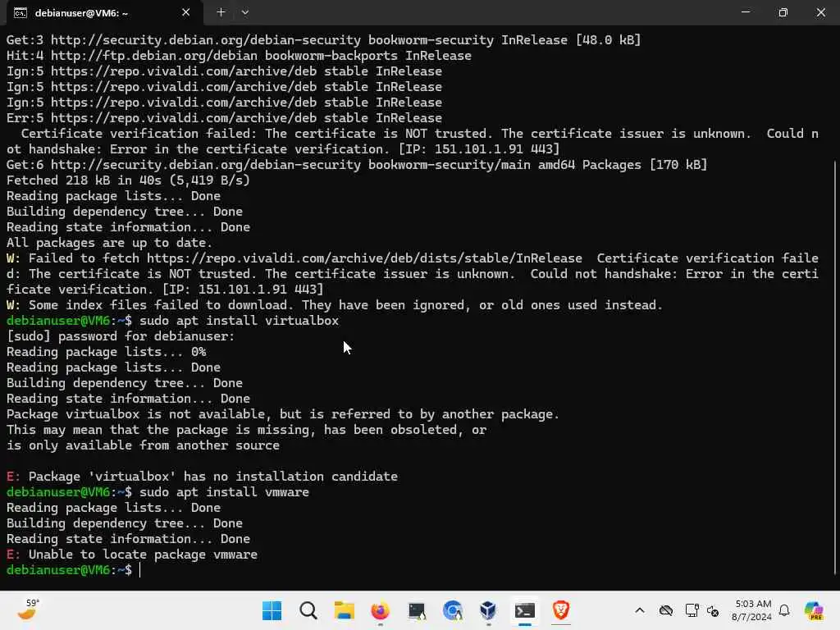The image size is (840, 630).
Task: Open network status tray icon
Action: (692, 610)
